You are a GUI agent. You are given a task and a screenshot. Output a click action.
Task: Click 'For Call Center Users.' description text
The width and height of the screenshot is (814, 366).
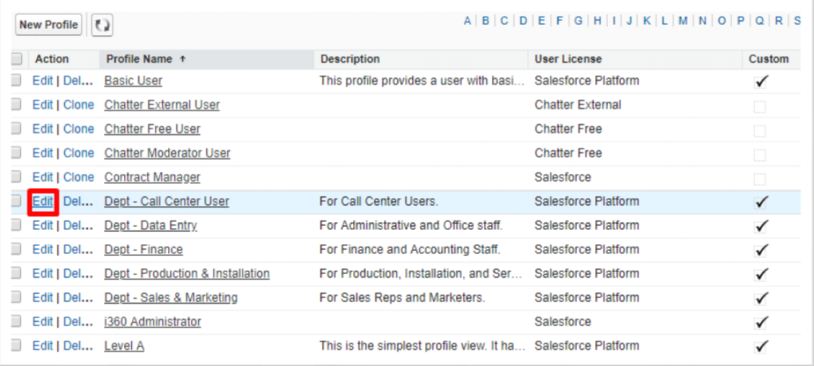(x=379, y=201)
